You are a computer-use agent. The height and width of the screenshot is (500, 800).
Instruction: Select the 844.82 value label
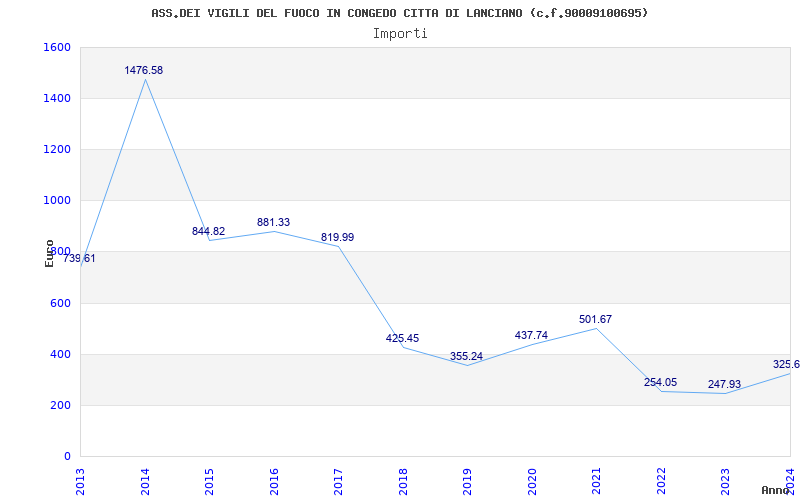pos(208,231)
